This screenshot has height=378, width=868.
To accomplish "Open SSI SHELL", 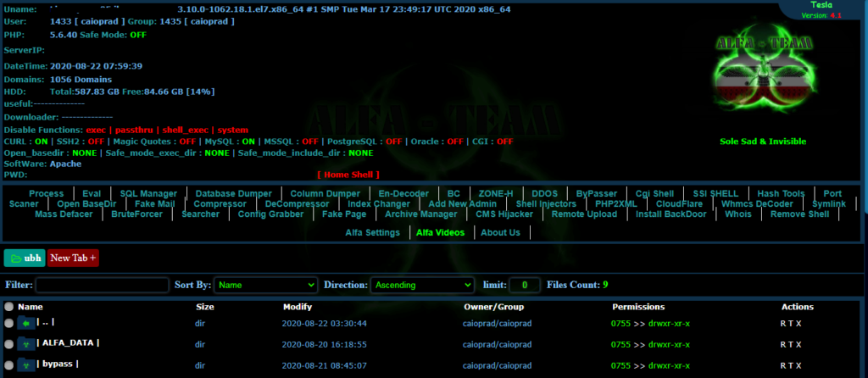I will (x=715, y=194).
